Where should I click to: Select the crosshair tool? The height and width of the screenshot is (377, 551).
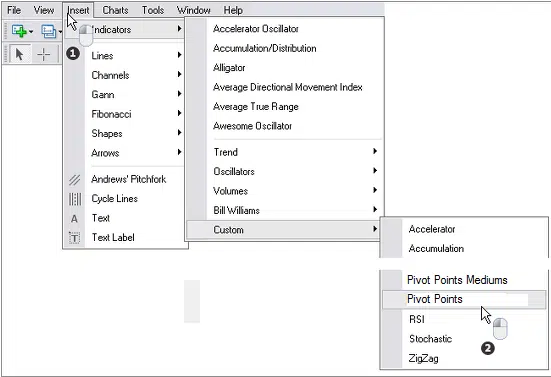coord(44,54)
